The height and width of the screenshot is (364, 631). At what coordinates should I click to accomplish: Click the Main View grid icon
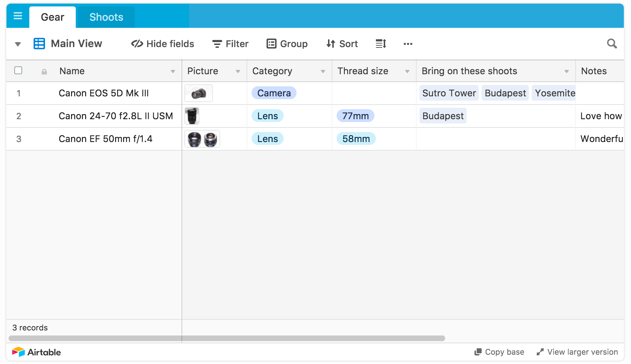coord(39,44)
